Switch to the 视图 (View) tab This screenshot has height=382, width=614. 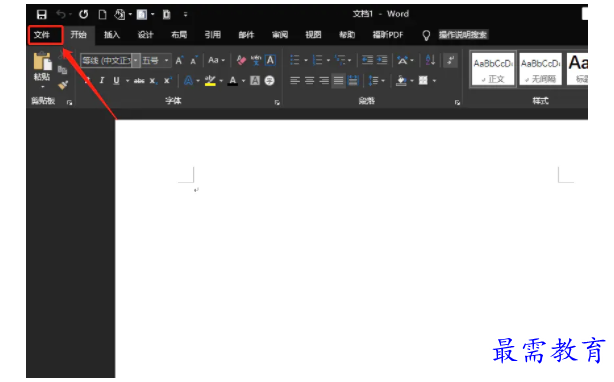(313, 35)
